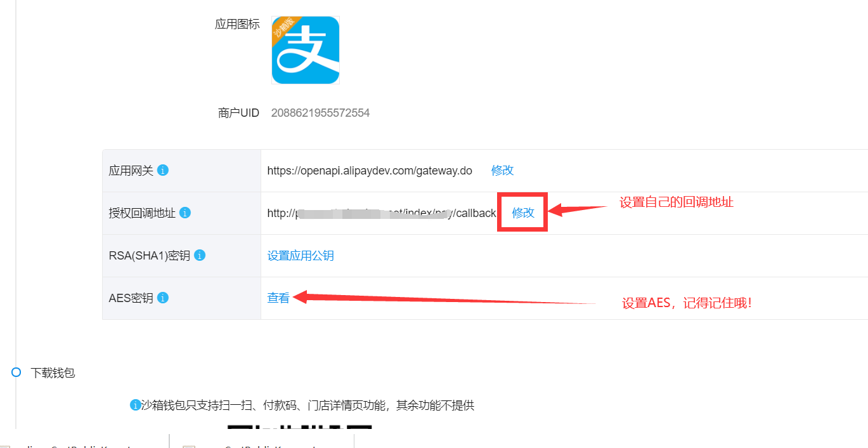This screenshot has height=448, width=868.
Task: Click info icon beside RSA(SHA1)密钥
Action: click(x=200, y=255)
